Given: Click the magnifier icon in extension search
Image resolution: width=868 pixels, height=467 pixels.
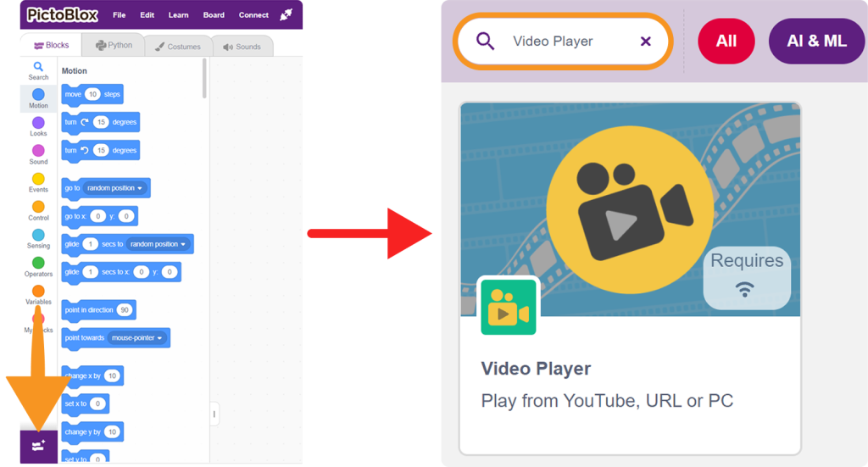Looking at the screenshot, I should 485,41.
